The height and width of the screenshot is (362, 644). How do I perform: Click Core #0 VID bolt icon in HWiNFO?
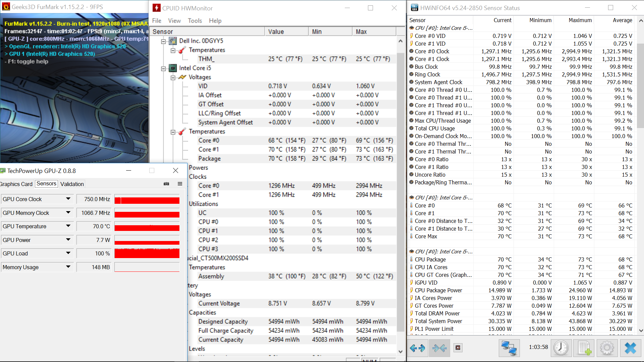(x=412, y=36)
